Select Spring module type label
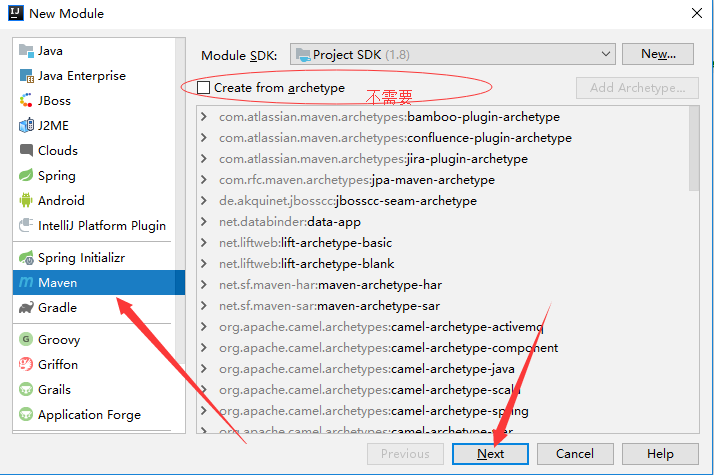 (57, 176)
